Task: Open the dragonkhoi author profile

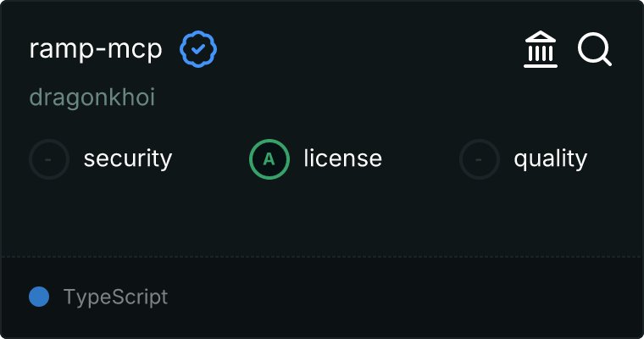Action: tap(92, 97)
